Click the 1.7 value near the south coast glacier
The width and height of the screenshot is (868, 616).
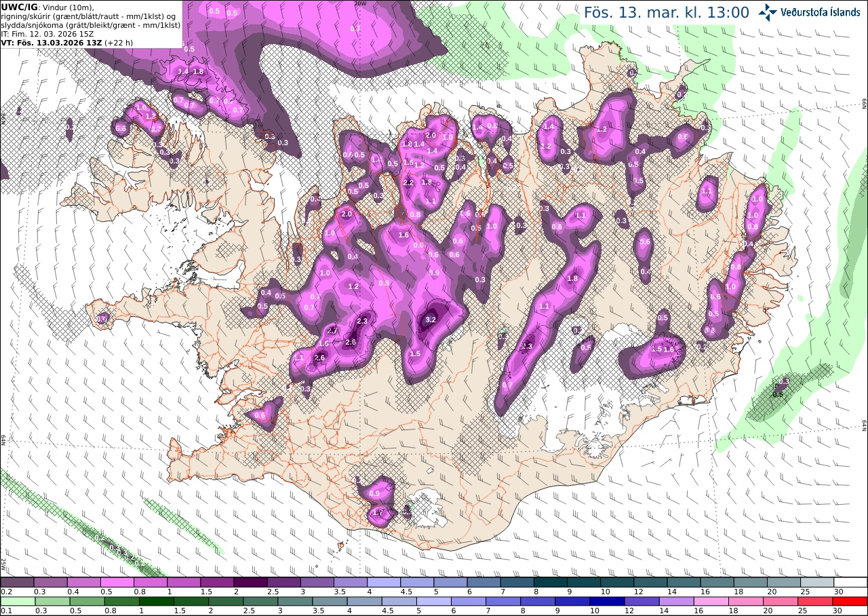pyautogui.click(x=378, y=513)
